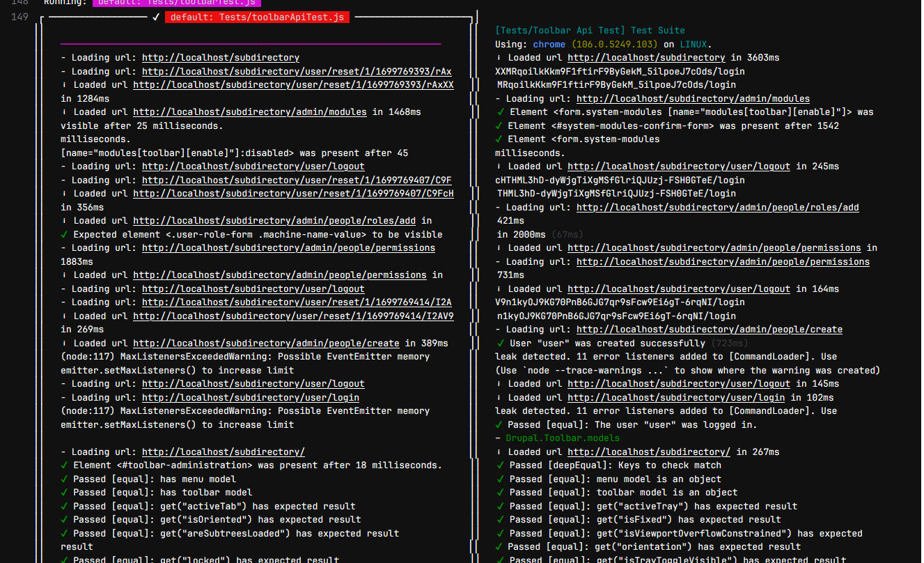Click '<#toolbar-administration> was present after 18 milliseconds' line
Image resolution: width=924 pixels, height=563 pixels.
tap(251, 465)
